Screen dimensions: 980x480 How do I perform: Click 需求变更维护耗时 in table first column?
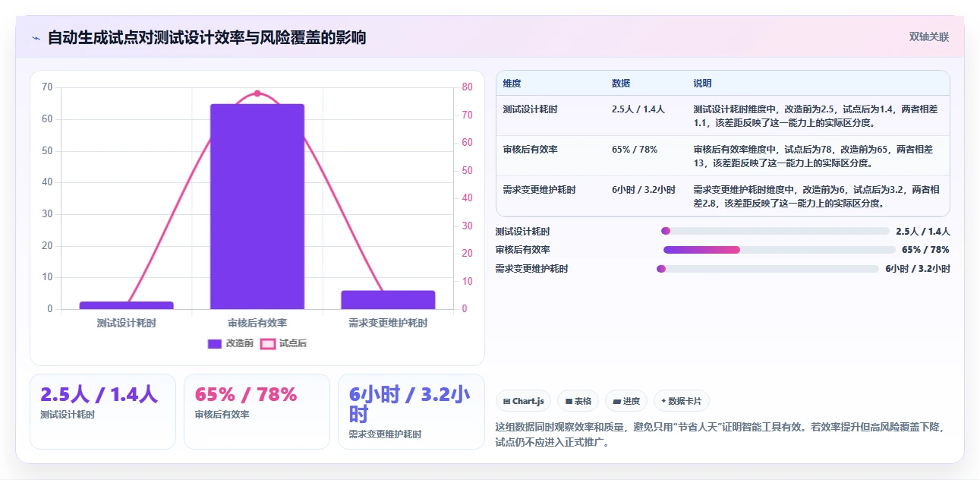(x=539, y=190)
